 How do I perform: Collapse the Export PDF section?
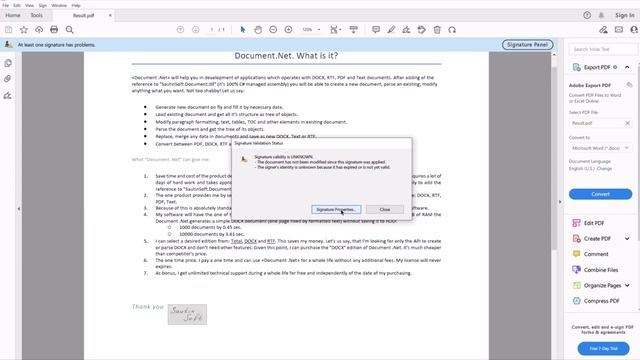pos(627,67)
